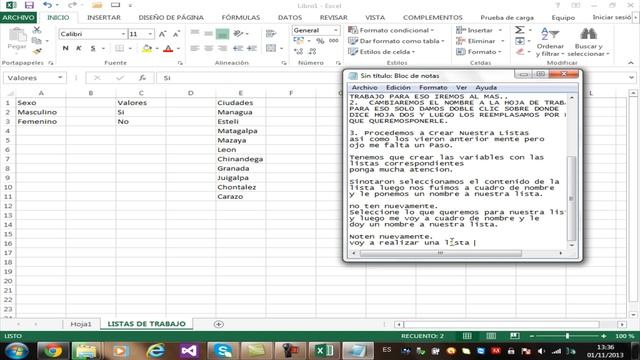Open the Notepad Formato menu
The height and width of the screenshot is (360, 640).
coord(433,88)
